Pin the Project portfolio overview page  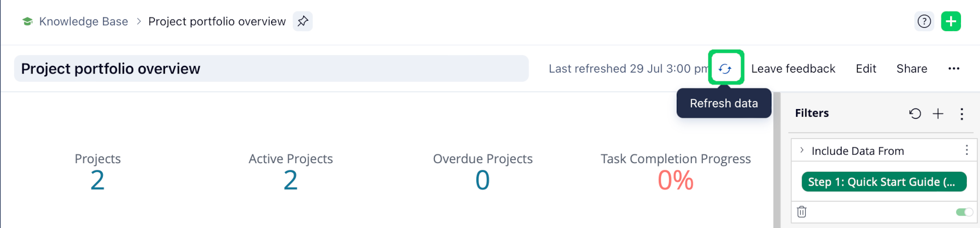click(303, 21)
